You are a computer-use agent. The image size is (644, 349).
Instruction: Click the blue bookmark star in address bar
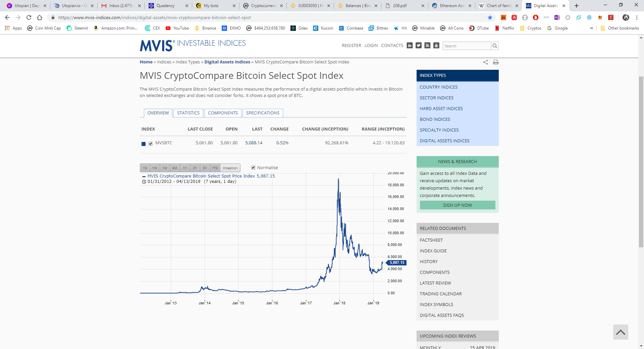coord(490,17)
